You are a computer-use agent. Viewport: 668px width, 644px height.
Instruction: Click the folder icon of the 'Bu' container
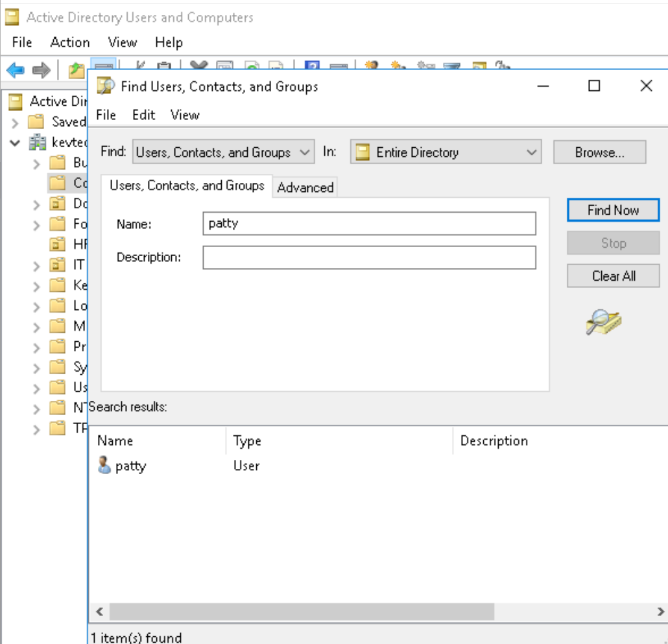tap(58, 163)
